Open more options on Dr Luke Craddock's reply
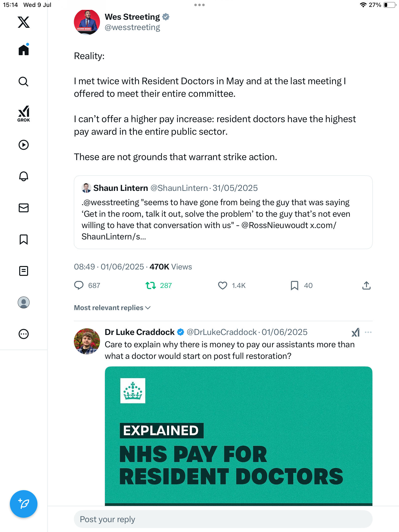 (368, 332)
